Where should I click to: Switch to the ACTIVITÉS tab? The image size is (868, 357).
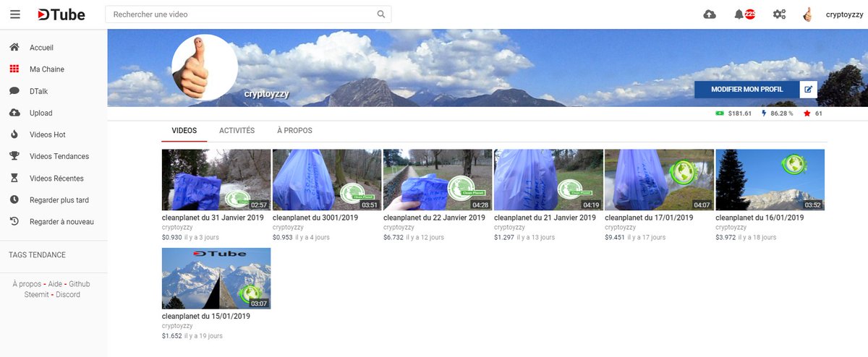coord(237,131)
